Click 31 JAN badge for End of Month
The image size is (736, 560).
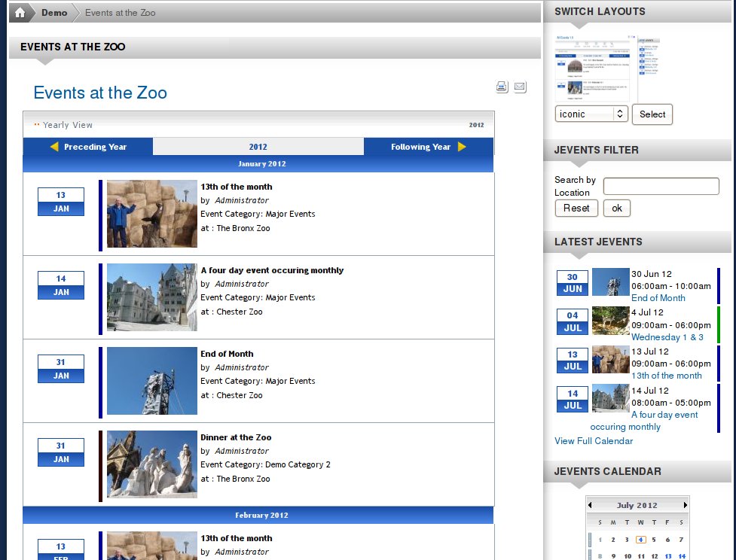[x=61, y=369]
